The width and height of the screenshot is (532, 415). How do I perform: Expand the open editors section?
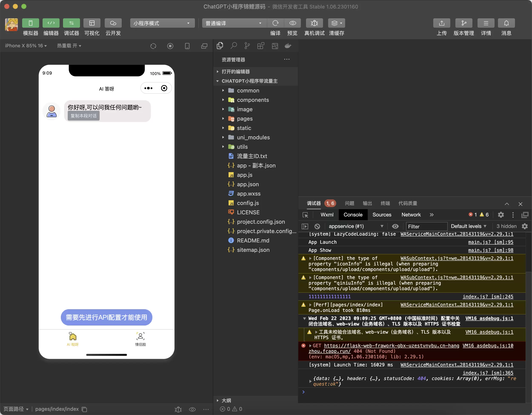(x=256, y=71)
